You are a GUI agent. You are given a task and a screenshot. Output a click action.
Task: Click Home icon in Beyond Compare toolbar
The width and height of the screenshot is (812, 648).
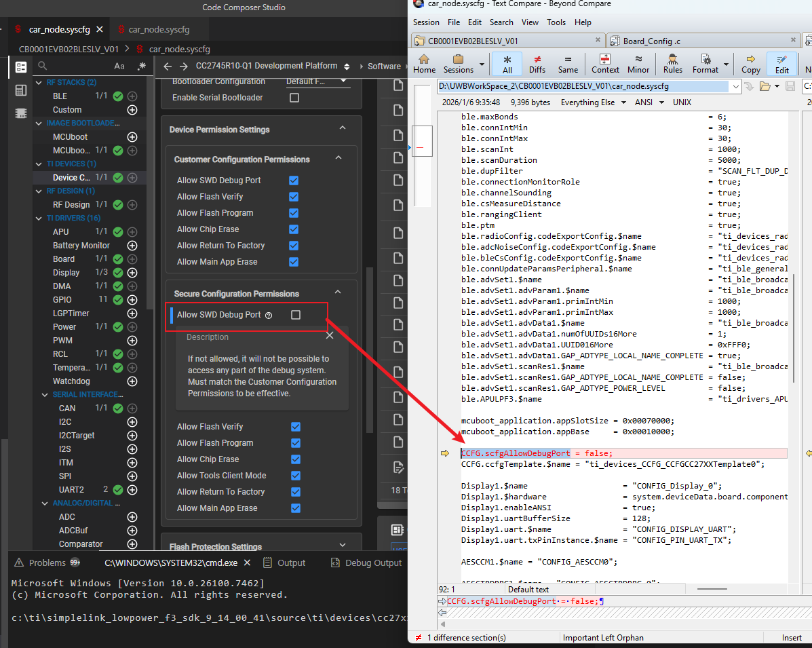coord(424,64)
